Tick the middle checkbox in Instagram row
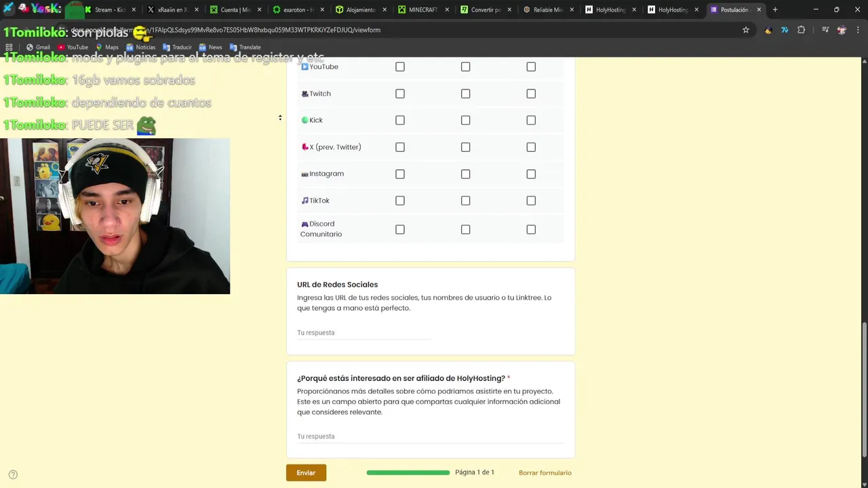The width and height of the screenshot is (868, 488). click(465, 174)
